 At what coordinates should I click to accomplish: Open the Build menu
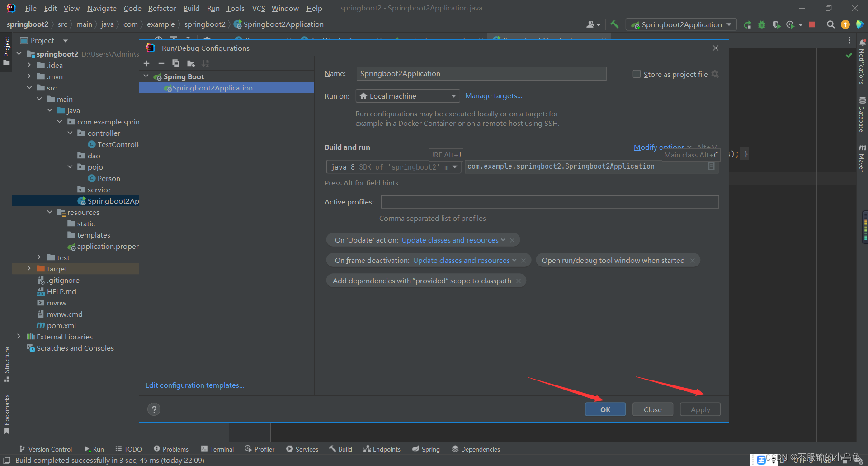click(191, 8)
